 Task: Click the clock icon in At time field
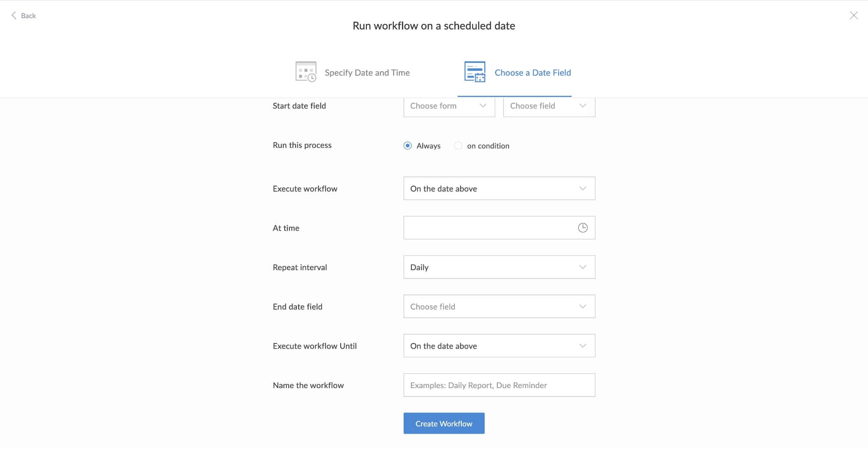point(582,228)
